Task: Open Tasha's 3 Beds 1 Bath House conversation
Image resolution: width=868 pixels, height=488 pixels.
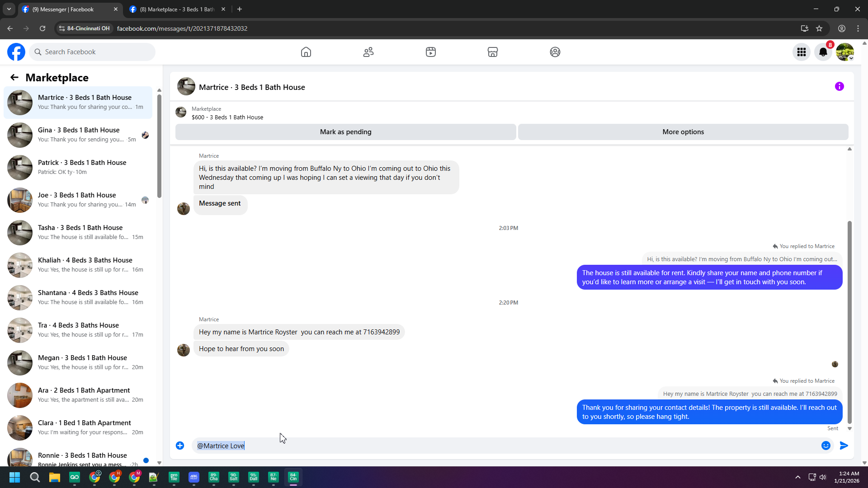Action: [78, 232]
